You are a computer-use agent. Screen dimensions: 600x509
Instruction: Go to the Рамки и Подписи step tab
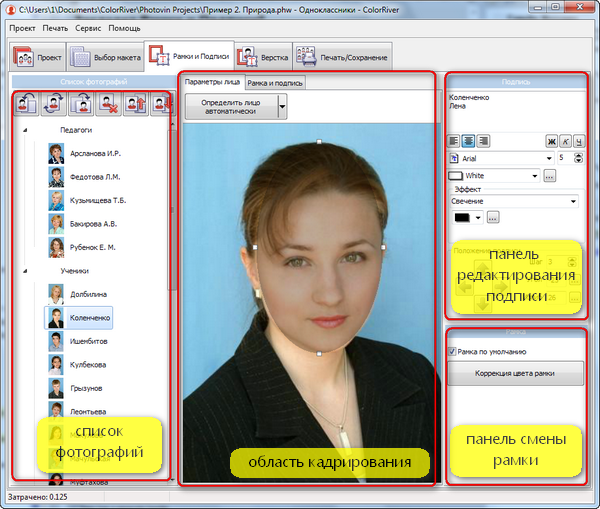(189, 56)
